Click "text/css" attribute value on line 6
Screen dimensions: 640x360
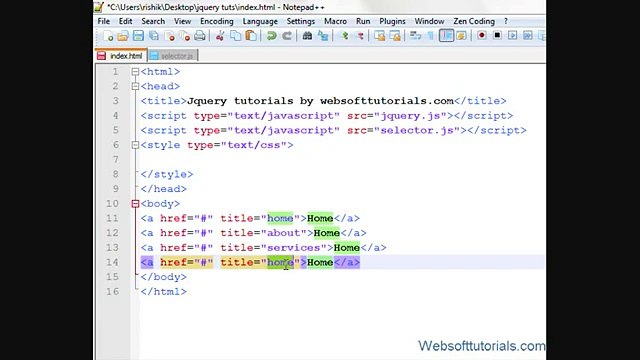[253, 145]
